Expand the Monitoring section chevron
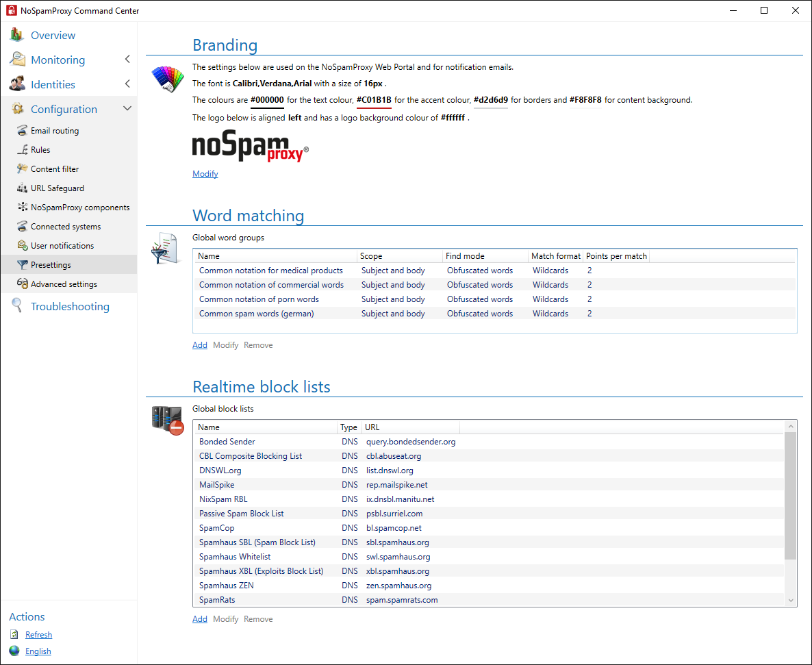Screen dimensions: 812x665 [127, 60]
